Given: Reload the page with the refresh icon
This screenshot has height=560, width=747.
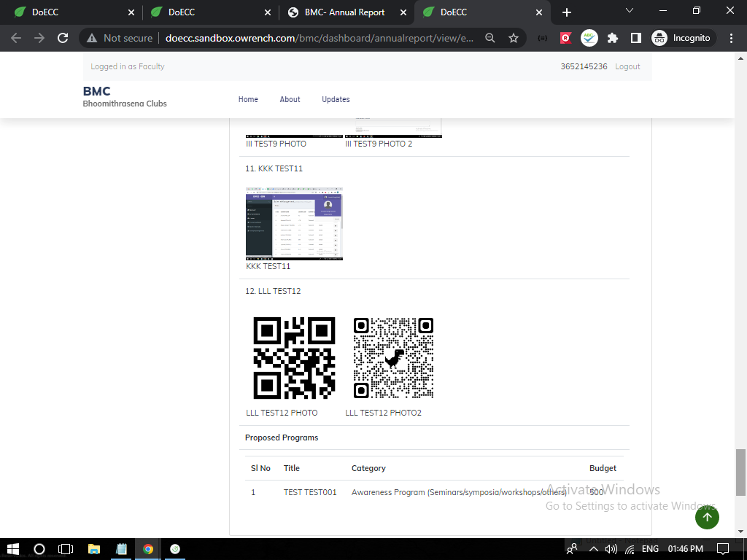Looking at the screenshot, I should [63, 38].
